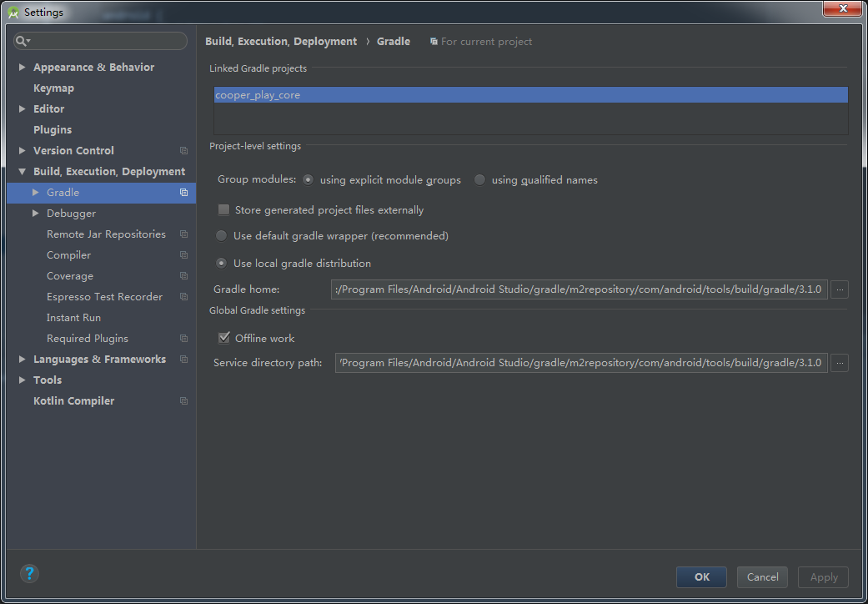Image resolution: width=868 pixels, height=604 pixels.
Task: Select Espresso Test Recorder in sidebar
Action: [103, 296]
